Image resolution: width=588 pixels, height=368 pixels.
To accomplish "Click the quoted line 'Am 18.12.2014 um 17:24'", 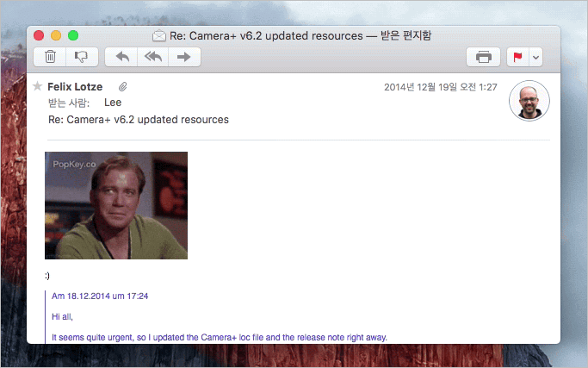I will (x=100, y=296).
